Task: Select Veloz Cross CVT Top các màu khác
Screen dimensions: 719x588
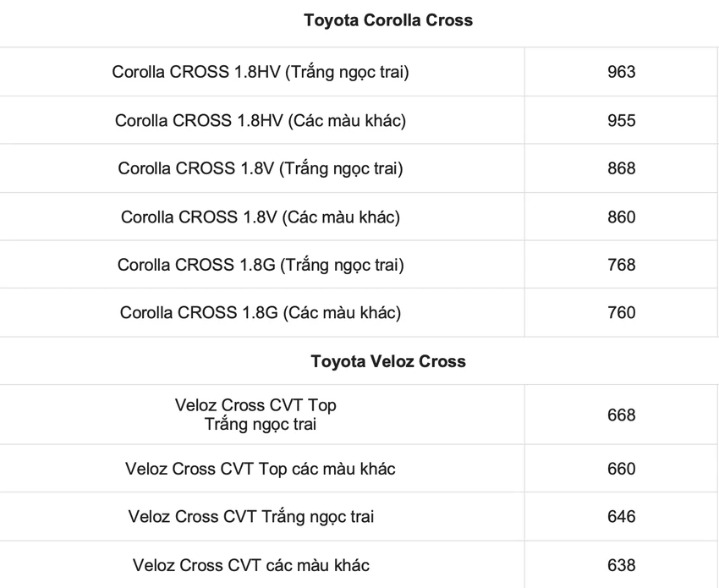Action: coord(261,469)
